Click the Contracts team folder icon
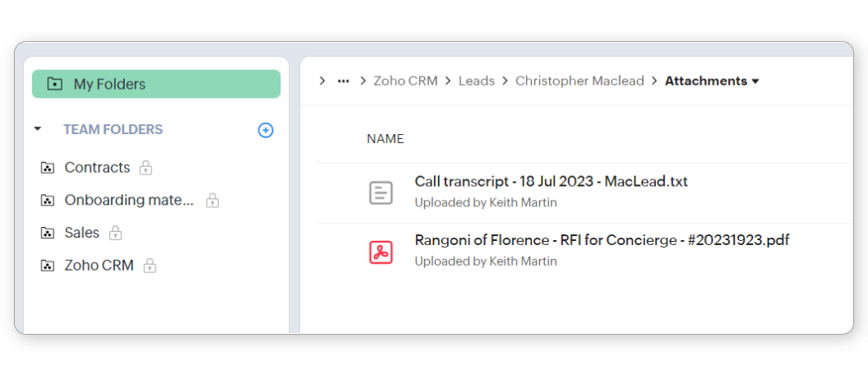 47,168
